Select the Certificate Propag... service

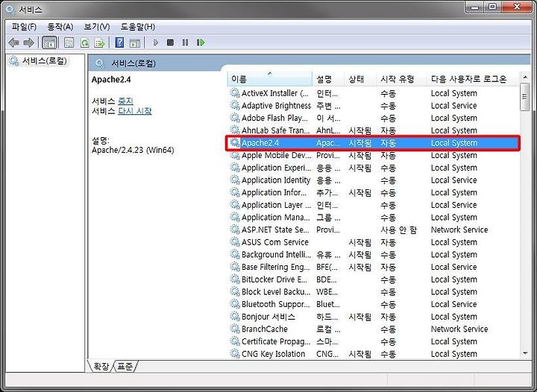[374, 341]
